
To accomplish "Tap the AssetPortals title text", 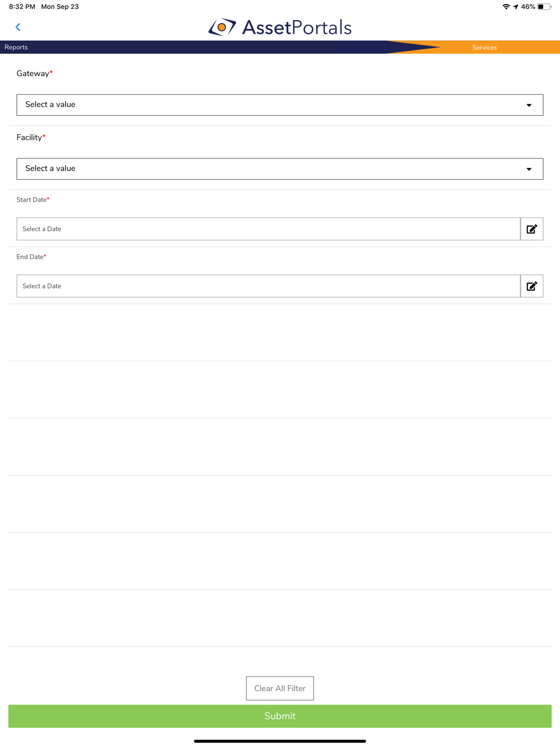I will click(297, 27).
